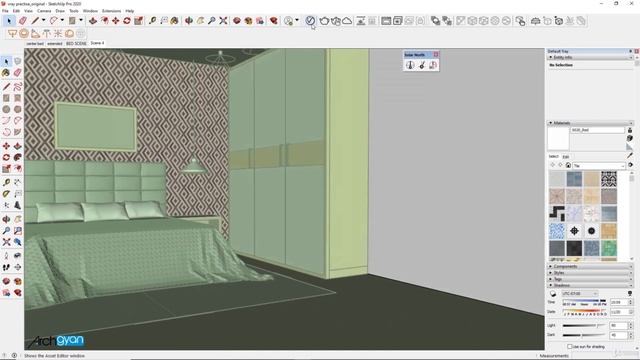Open shape tool variants dropdown arrow

tap(81, 20)
